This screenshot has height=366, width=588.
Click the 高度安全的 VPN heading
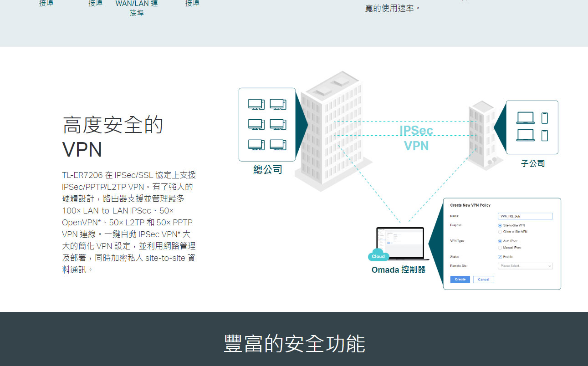[x=112, y=137]
